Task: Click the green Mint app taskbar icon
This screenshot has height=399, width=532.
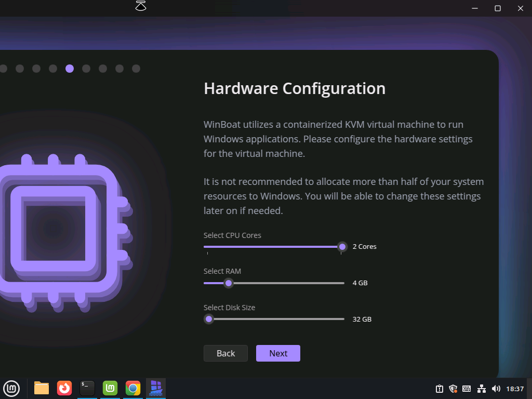Action: pos(110,388)
